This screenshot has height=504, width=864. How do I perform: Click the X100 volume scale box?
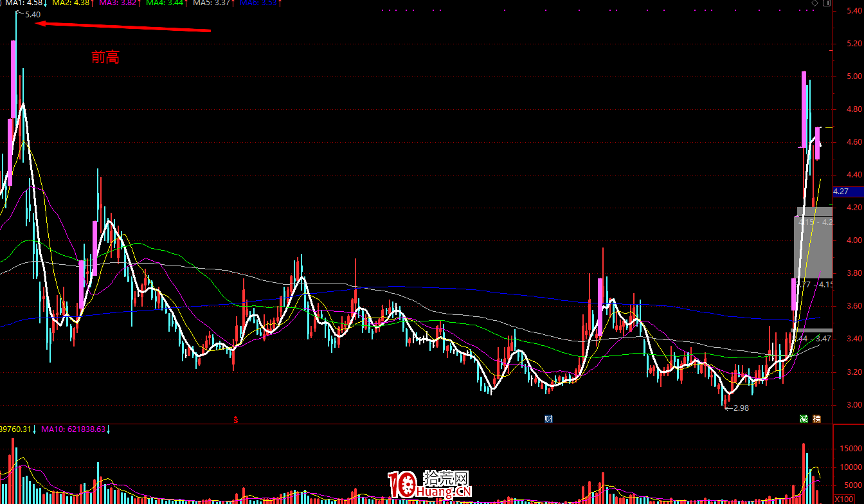843,500
